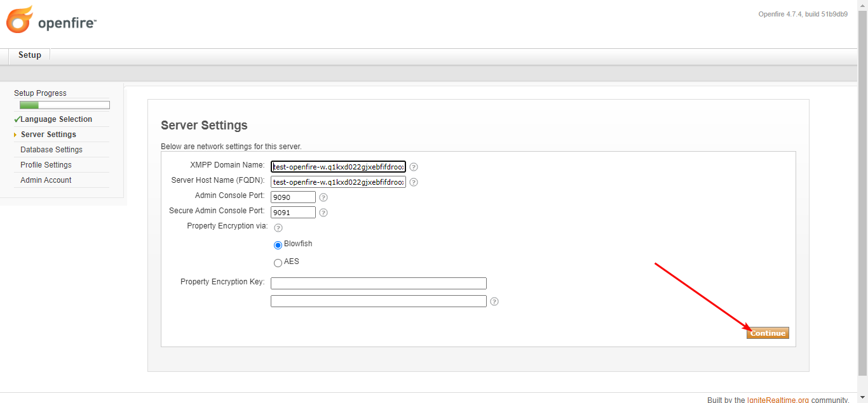Select Admin Account in sidebar

(46, 180)
